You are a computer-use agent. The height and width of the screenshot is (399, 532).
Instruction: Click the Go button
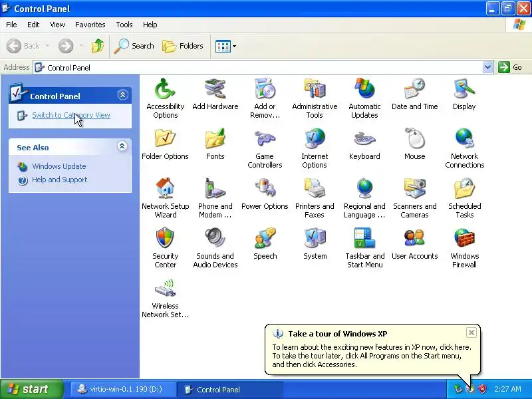(511, 67)
